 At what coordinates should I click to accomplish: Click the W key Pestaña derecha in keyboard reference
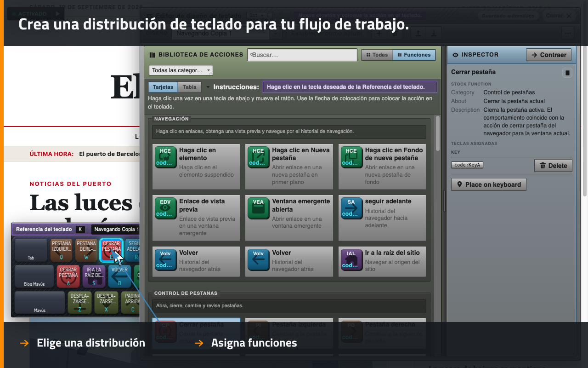pos(86,250)
